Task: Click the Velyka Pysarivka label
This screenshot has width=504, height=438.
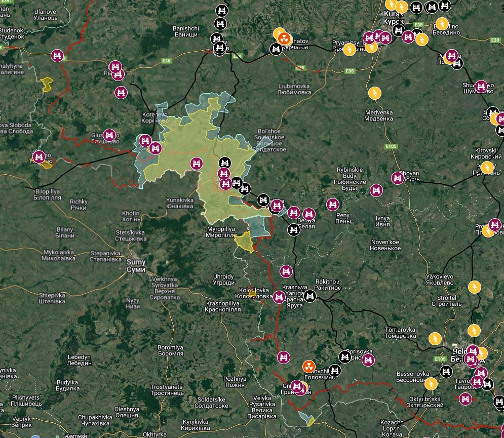Action: (262, 407)
